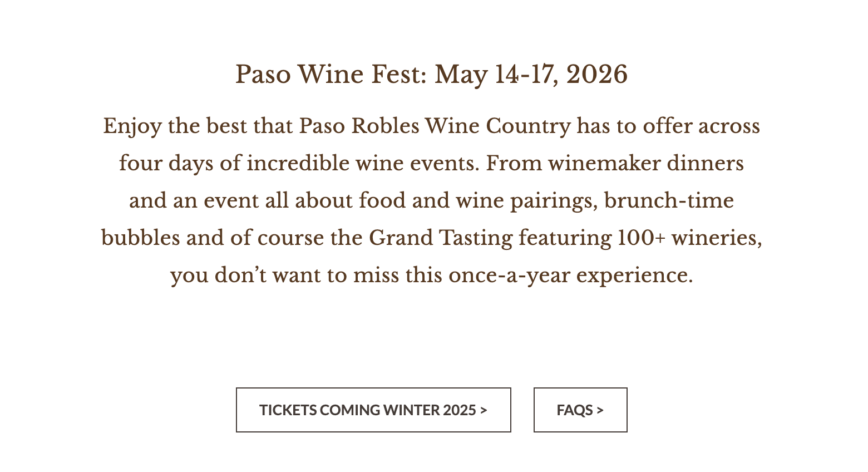
Task: Click the words "once-a-year experience"
Action: [x=570, y=276]
